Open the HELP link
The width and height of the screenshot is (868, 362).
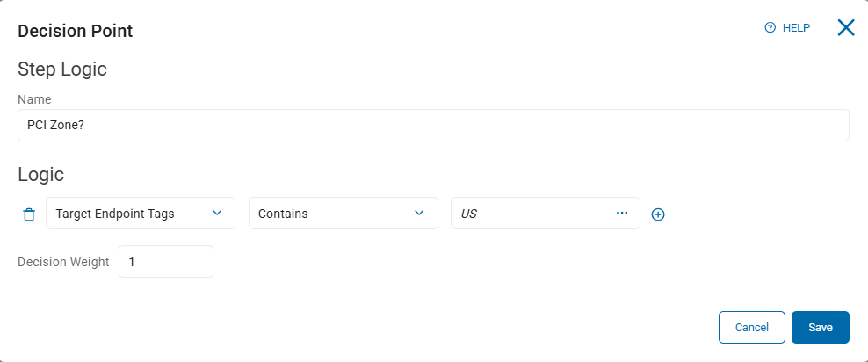click(x=796, y=28)
